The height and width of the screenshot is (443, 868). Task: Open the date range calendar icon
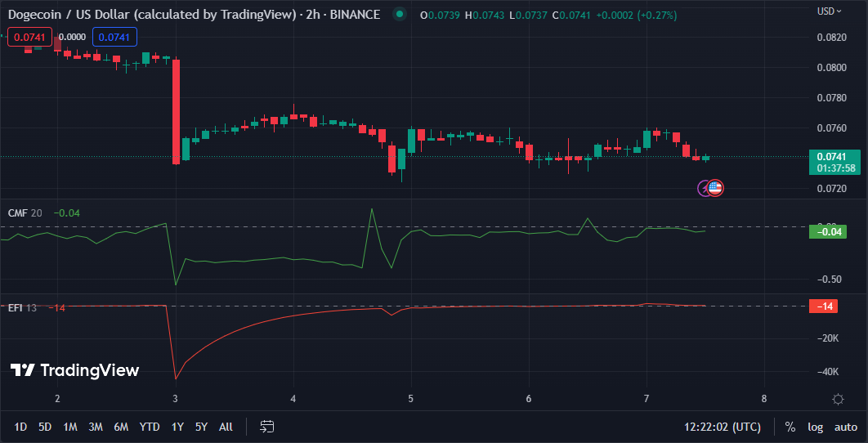click(267, 427)
